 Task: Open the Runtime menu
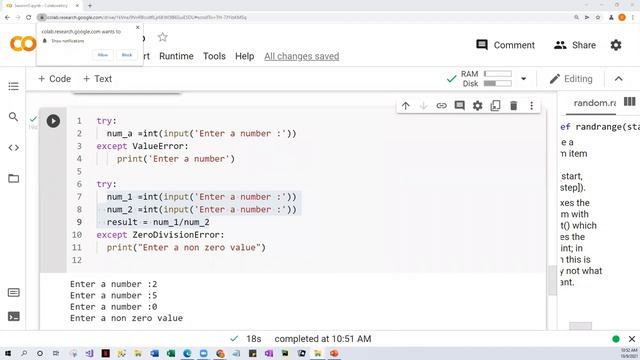176,56
